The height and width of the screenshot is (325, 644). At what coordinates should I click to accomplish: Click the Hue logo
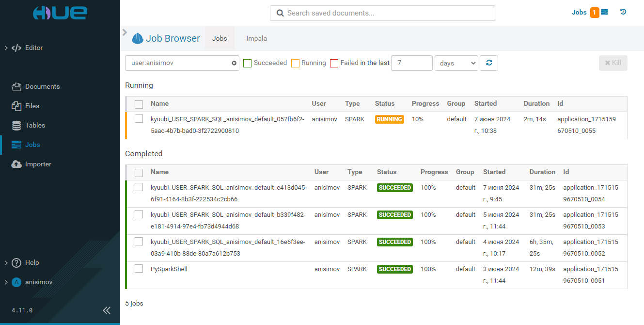(x=60, y=13)
